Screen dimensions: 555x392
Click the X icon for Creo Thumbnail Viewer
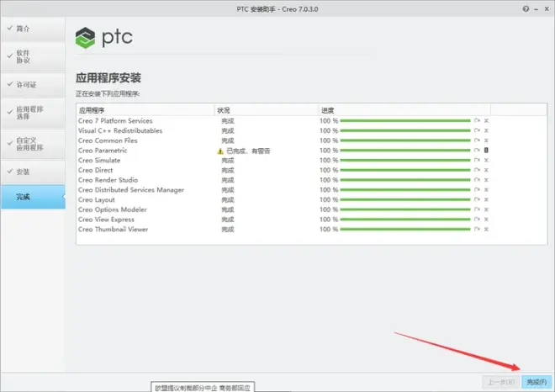pyautogui.click(x=486, y=229)
